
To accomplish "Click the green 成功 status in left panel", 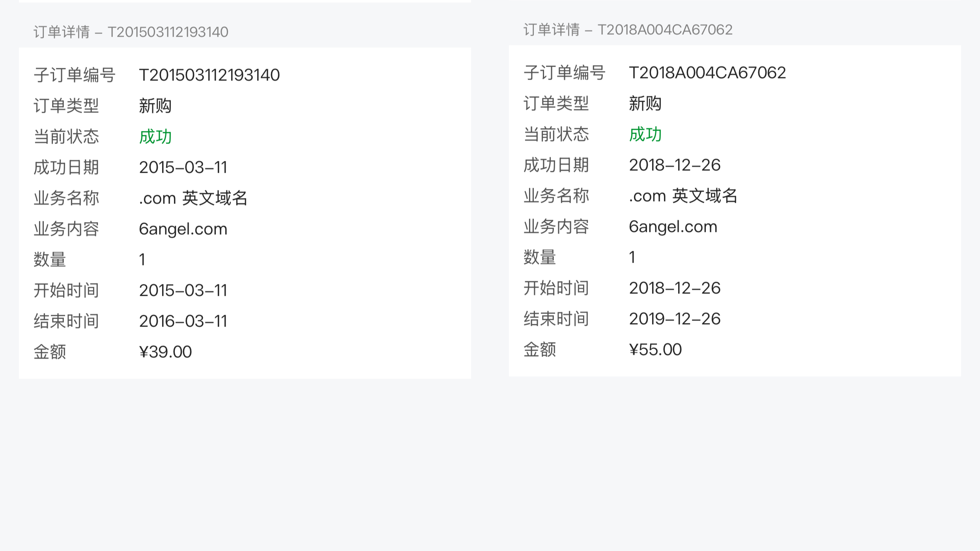I will pos(156,136).
